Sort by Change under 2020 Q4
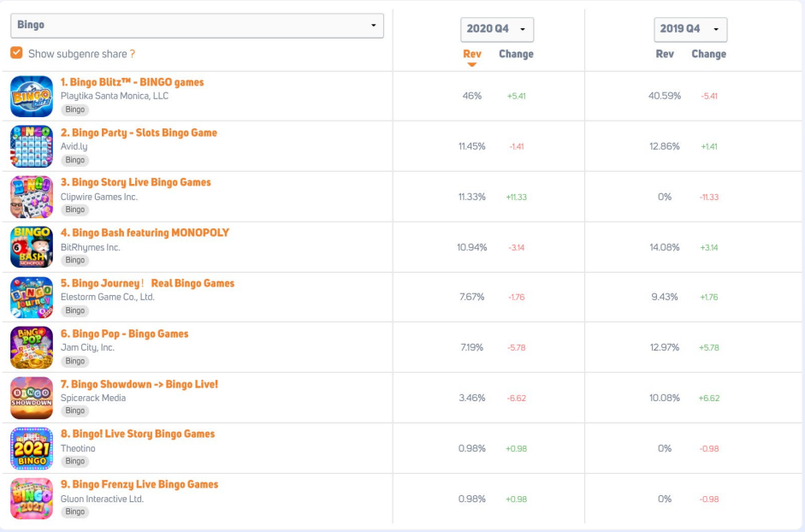This screenshot has height=532, width=805. coord(517,54)
